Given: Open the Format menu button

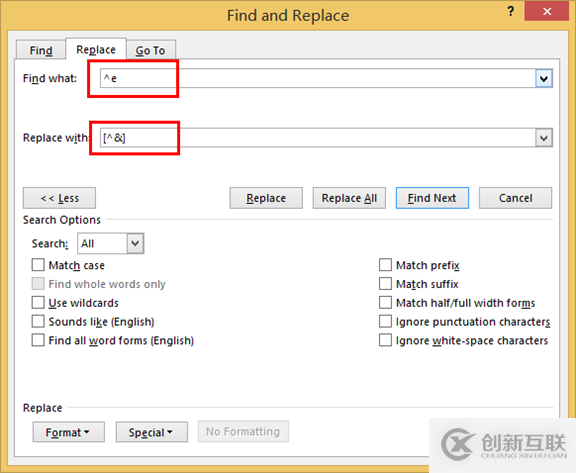Looking at the screenshot, I should (x=69, y=432).
